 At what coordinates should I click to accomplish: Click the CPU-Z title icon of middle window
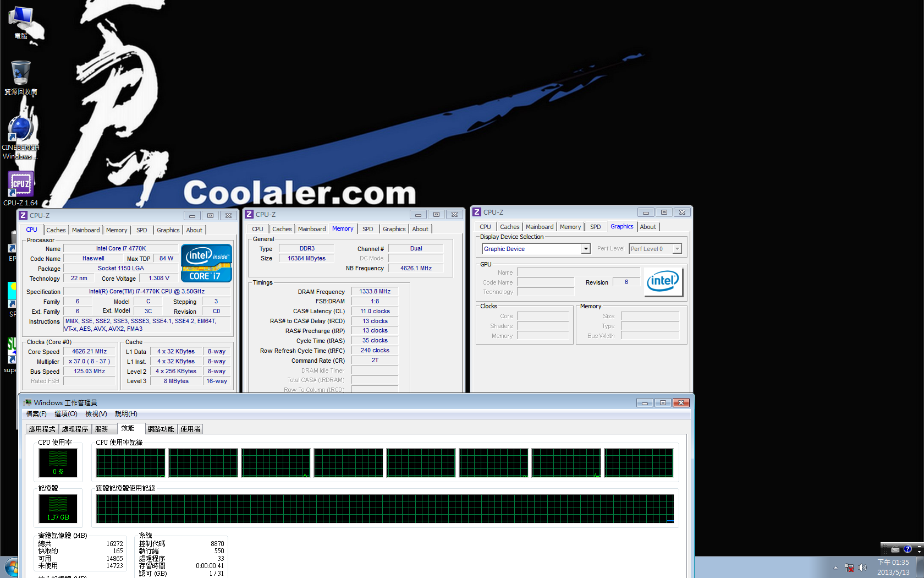tap(249, 214)
